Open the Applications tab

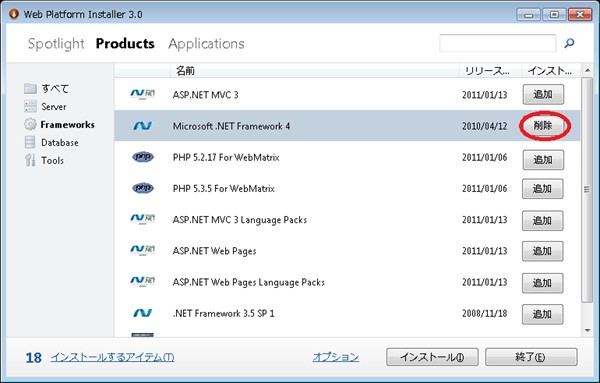(206, 44)
